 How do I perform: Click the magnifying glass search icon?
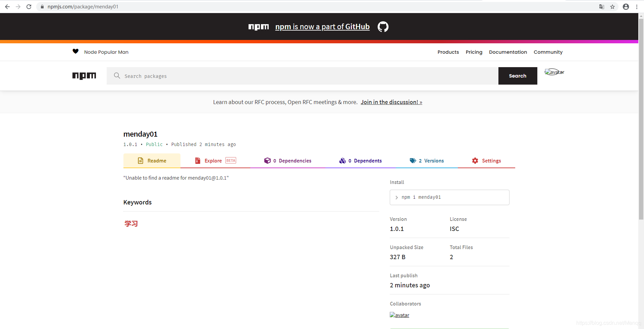[x=117, y=76]
